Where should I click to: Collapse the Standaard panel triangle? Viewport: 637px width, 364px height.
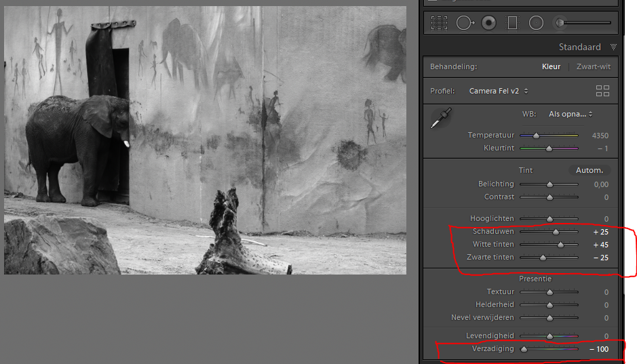[613, 47]
